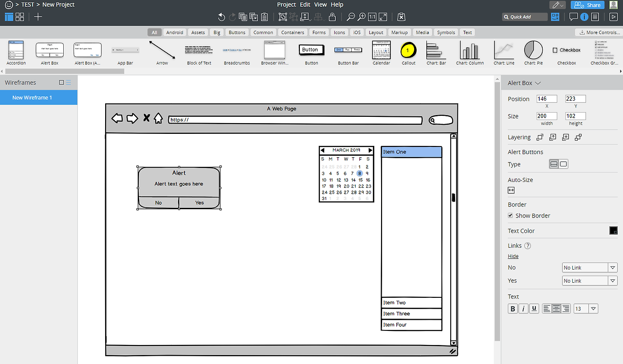Click the Paste clipboard icon
Image resolution: width=623 pixels, height=364 pixels.
tap(264, 17)
